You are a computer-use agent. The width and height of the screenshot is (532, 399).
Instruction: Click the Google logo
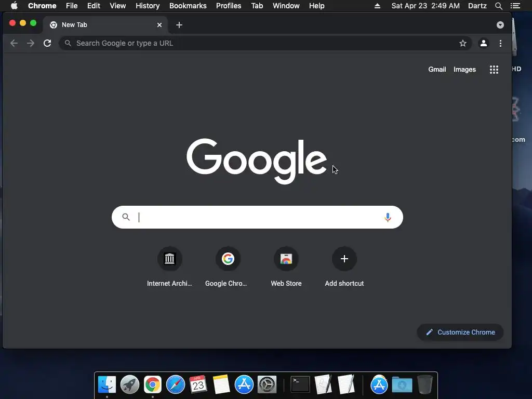pyautogui.click(x=257, y=161)
